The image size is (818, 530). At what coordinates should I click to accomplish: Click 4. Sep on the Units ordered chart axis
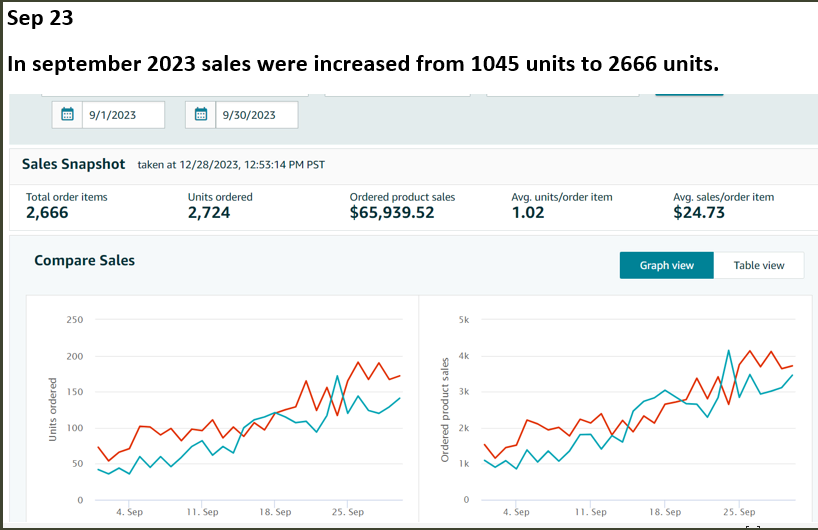point(128,512)
